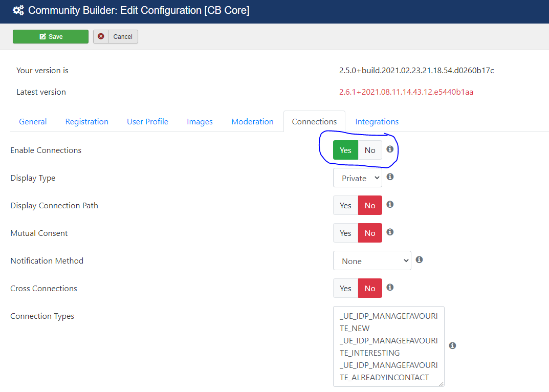Set Enable Connections to Yes
This screenshot has width=549, height=392.
point(345,150)
